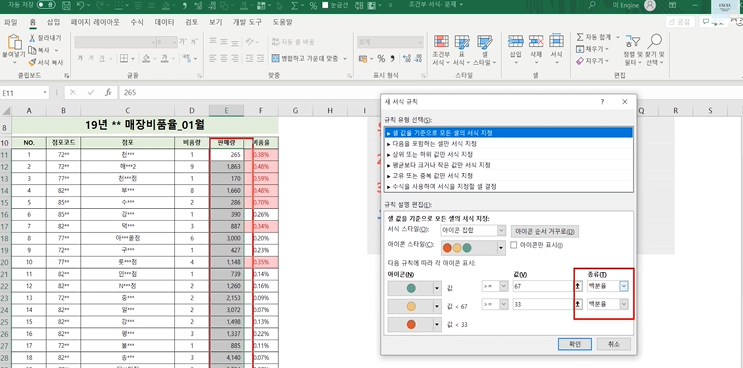
Task: Click the fill color bucket icon
Action: click(146, 59)
